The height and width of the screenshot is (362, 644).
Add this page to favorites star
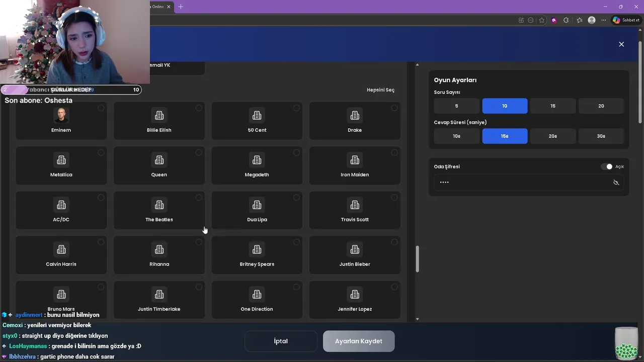pyautogui.click(x=542, y=20)
